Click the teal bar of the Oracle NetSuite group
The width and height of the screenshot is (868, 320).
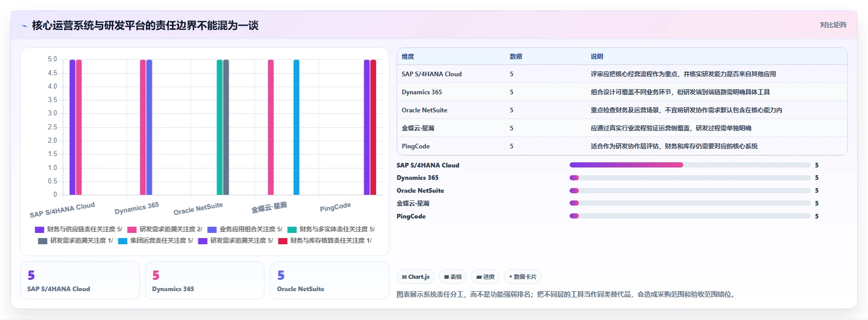point(220,127)
